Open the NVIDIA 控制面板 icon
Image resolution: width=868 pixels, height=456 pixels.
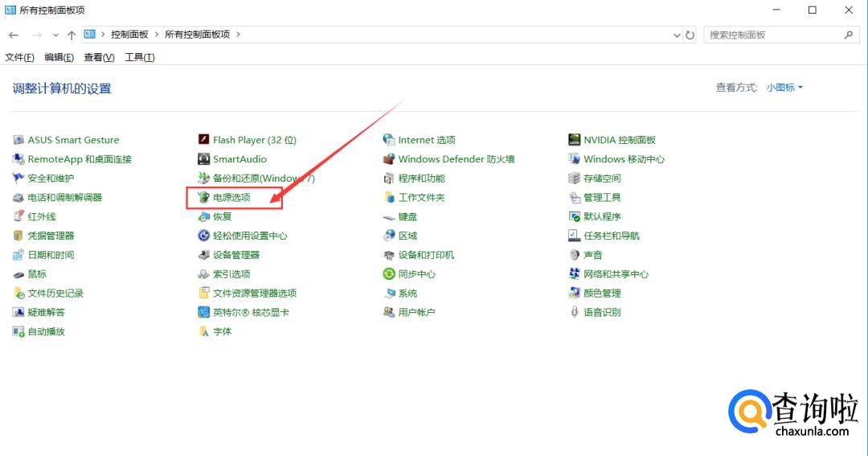click(574, 140)
